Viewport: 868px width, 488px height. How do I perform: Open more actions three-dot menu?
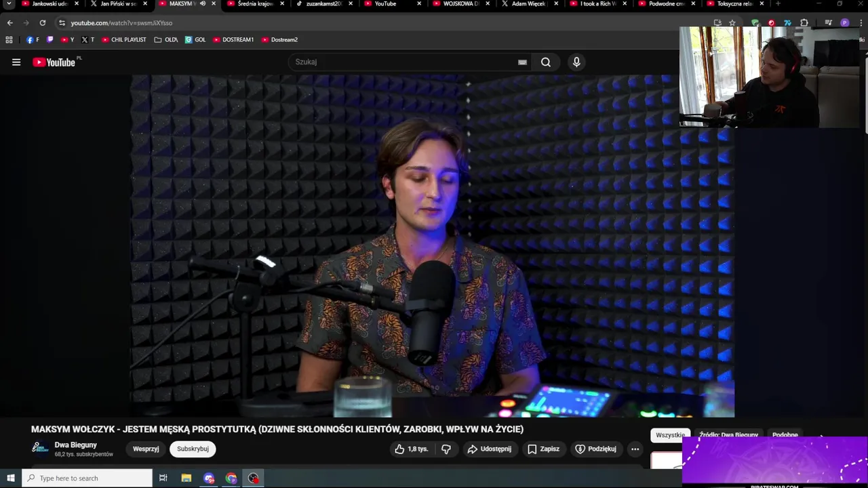tap(635, 449)
